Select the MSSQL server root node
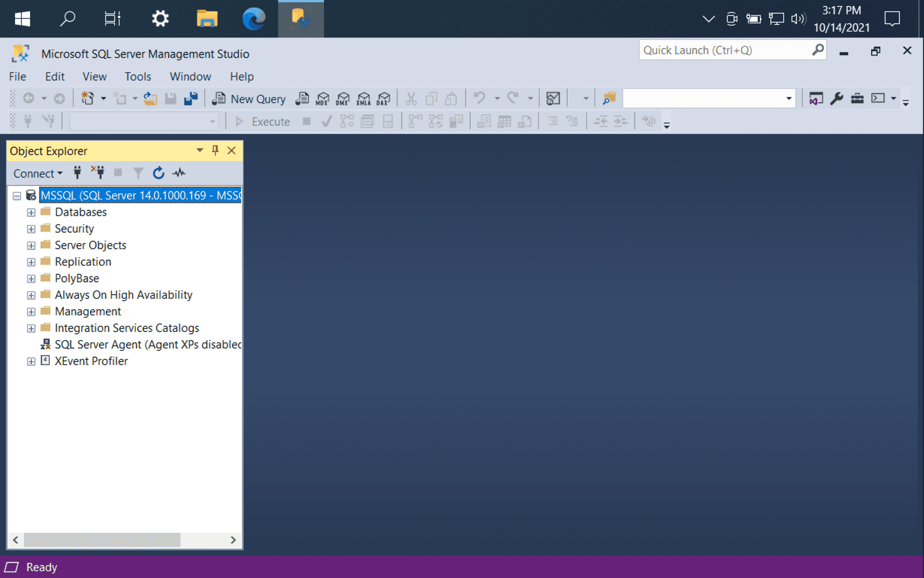This screenshot has height=578, width=924. pyautogui.click(x=141, y=195)
